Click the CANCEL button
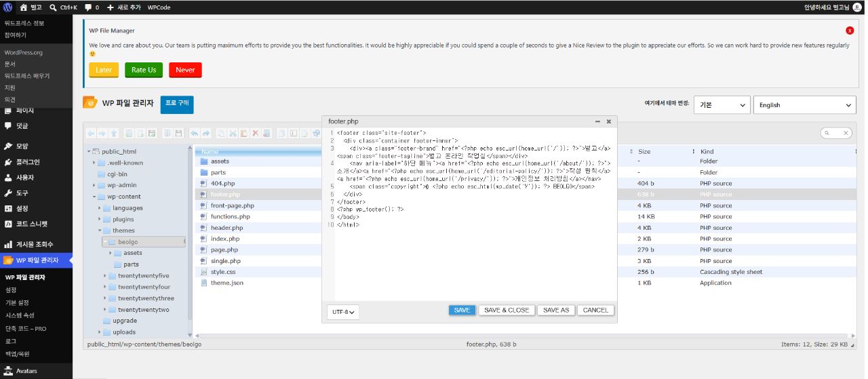This screenshot has height=379, width=868. 595,310
